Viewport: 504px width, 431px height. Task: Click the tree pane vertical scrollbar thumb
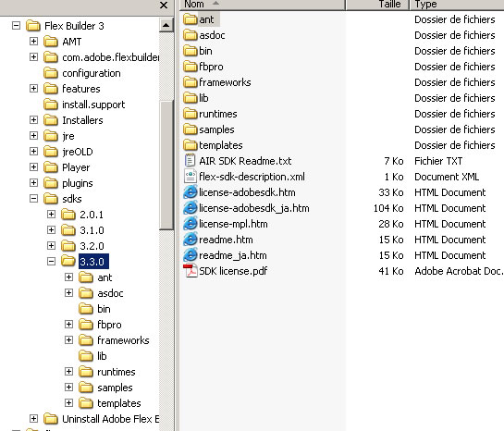(x=166, y=166)
